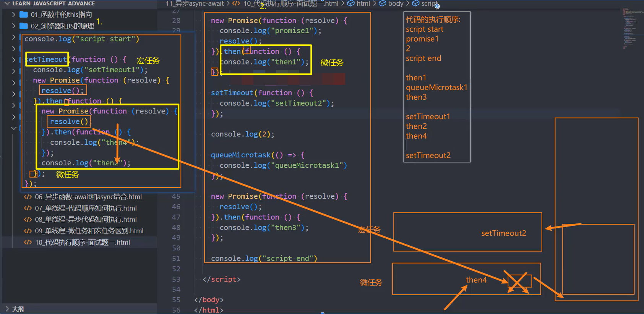The height and width of the screenshot is (314, 644).
Task: Expand the 01_函数中的this指向 folder chevron
Action: point(14,15)
